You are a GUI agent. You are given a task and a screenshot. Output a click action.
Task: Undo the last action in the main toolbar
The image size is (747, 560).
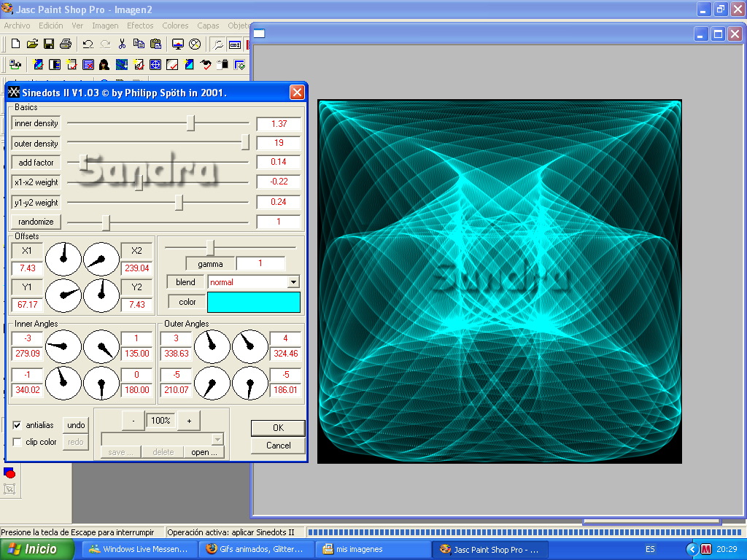click(x=88, y=44)
